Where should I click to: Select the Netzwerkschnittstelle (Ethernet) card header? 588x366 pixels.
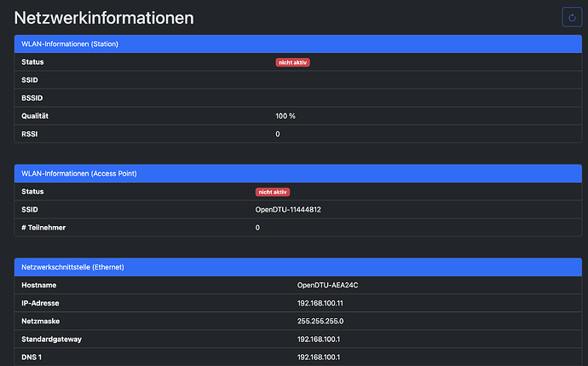(x=72, y=267)
